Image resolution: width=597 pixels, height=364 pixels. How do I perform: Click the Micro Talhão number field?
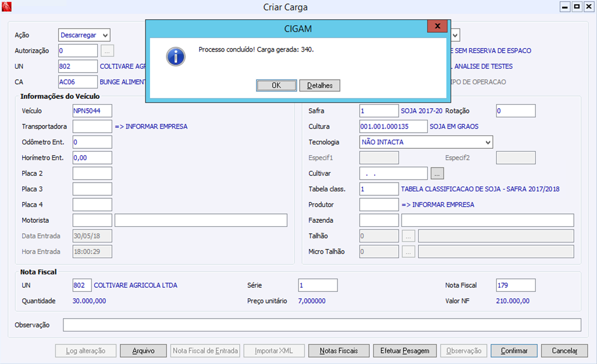(x=379, y=251)
